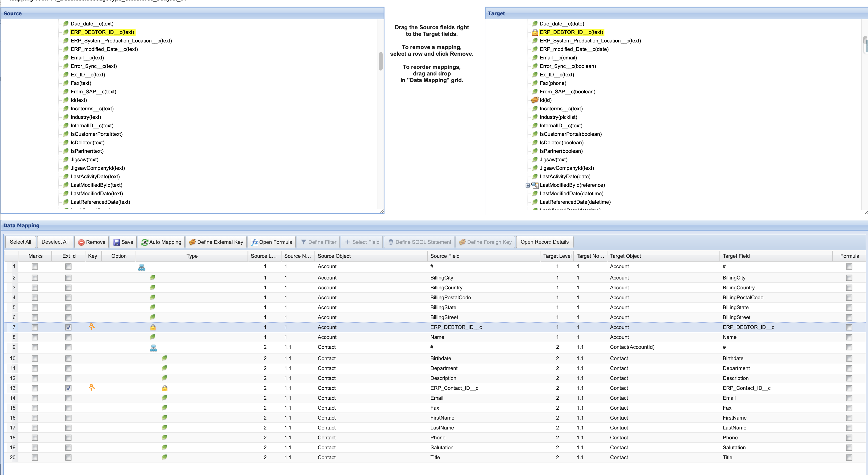
Task: Click the hierarchy icon in row 1 Type column
Action: (x=141, y=267)
